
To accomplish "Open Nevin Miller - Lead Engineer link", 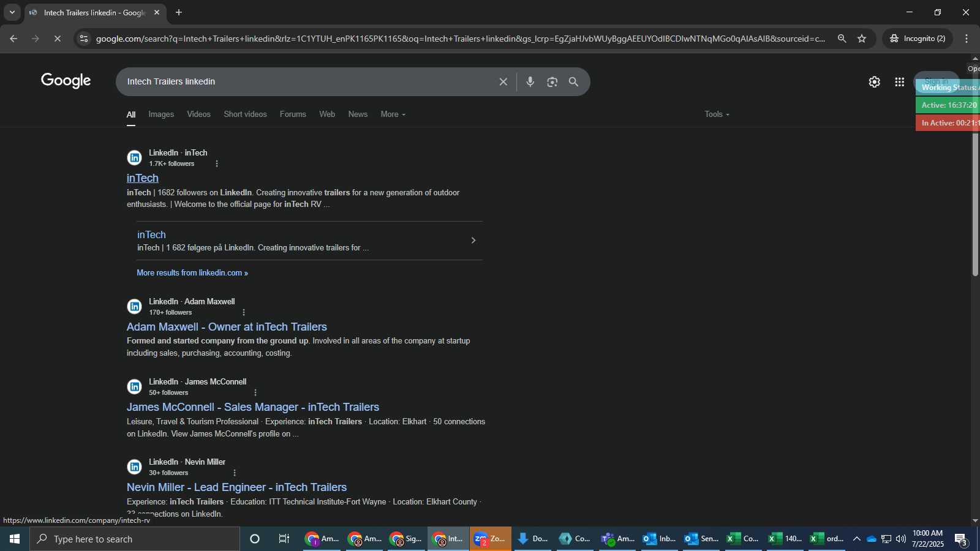I will pyautogui.click(x=236, y=487).
